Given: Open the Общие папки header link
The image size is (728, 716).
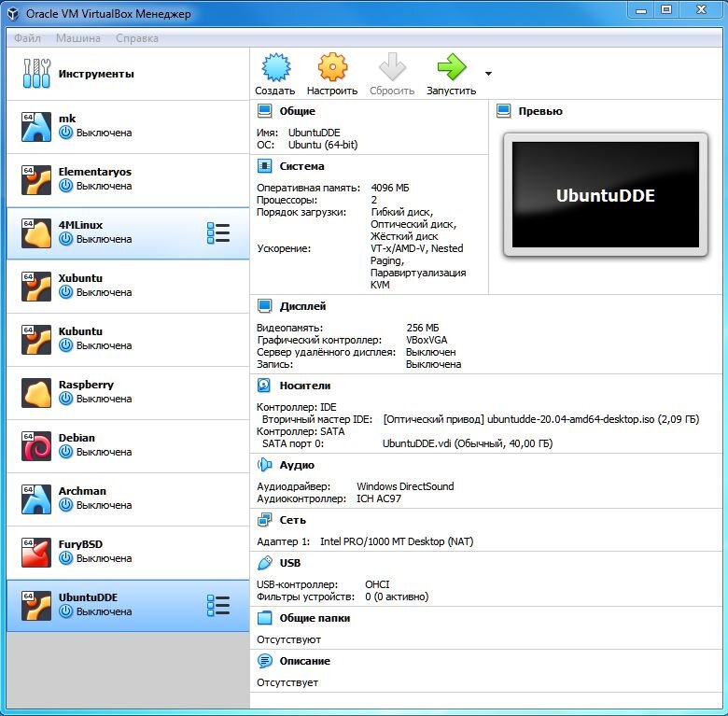Looking at the screenshot, I should pos(315,618).
